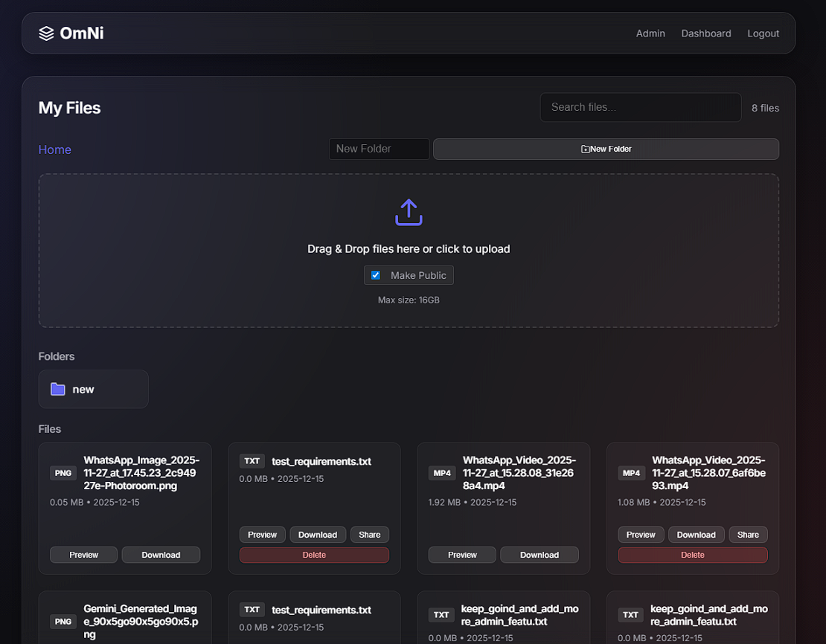
Task: Click the OmNi stacked layers logo icon
Action: (46, 33)
